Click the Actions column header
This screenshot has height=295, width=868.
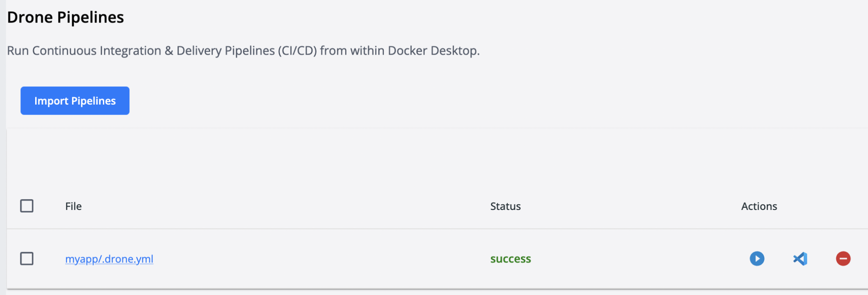pyautogui.click(x=759, y=206)
